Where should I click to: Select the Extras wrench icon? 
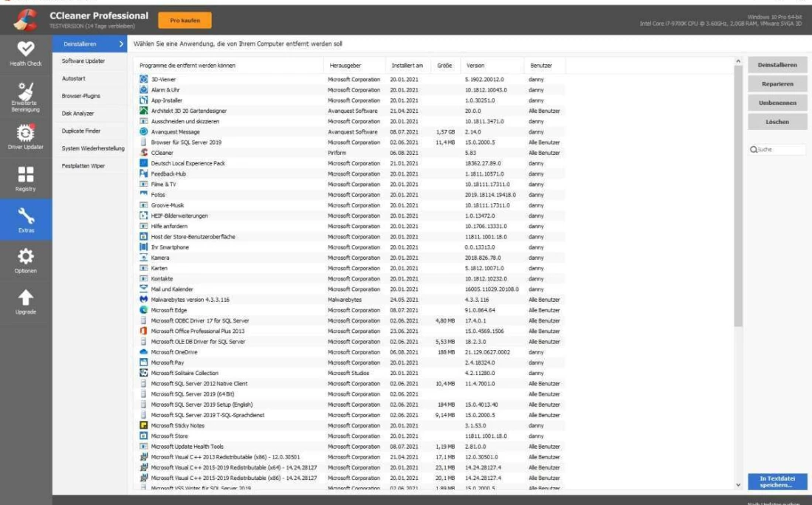[26, 216]
